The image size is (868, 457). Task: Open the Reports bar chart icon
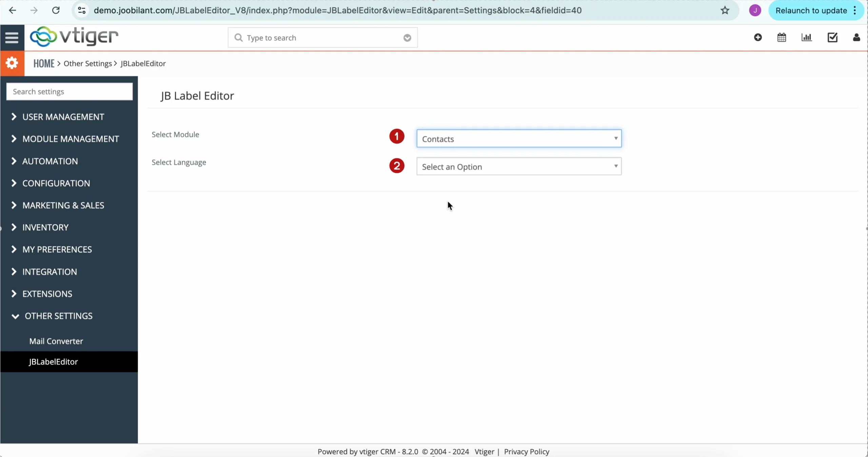tap(806, 37)
